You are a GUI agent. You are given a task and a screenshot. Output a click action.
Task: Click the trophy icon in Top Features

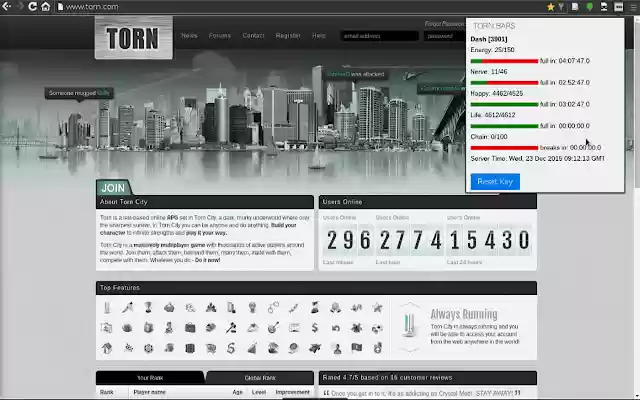click(x=148, y=307)
